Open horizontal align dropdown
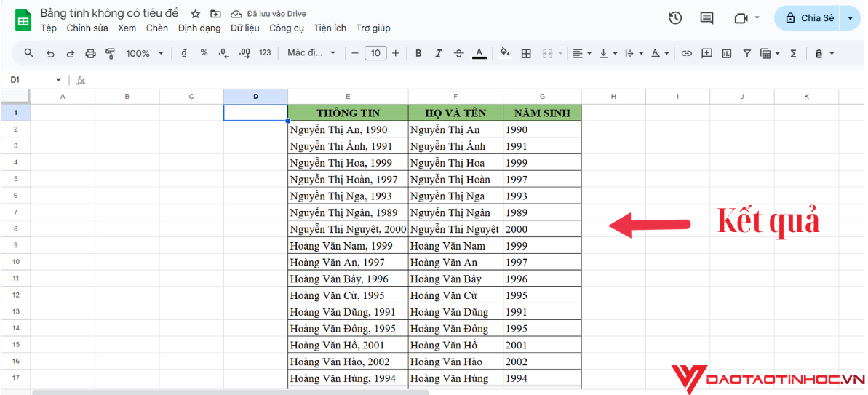 pos(582,53)
